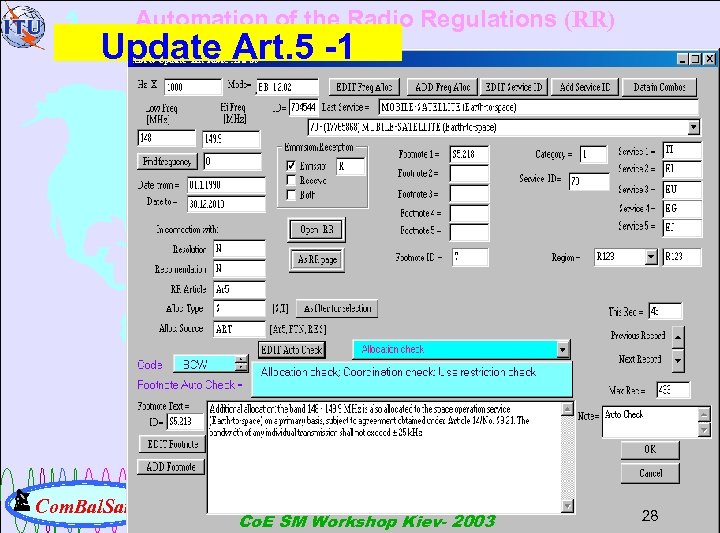Click the Find frequency button

pos(167,161)
